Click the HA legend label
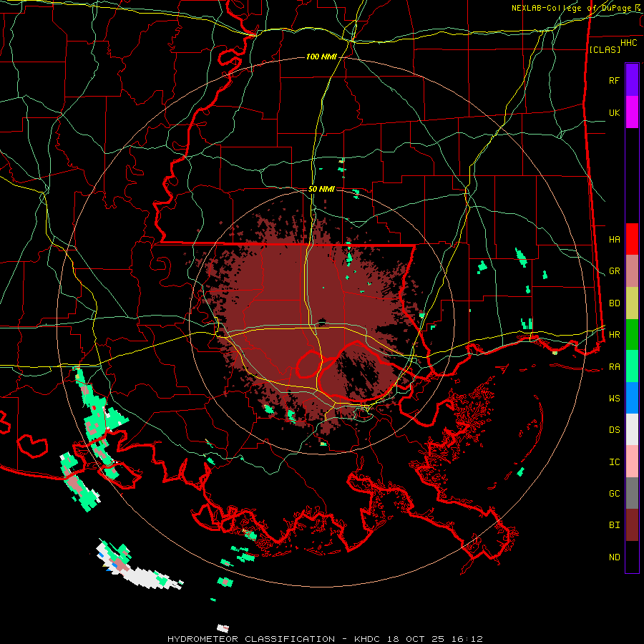644x644 pixels. point(614,240)
